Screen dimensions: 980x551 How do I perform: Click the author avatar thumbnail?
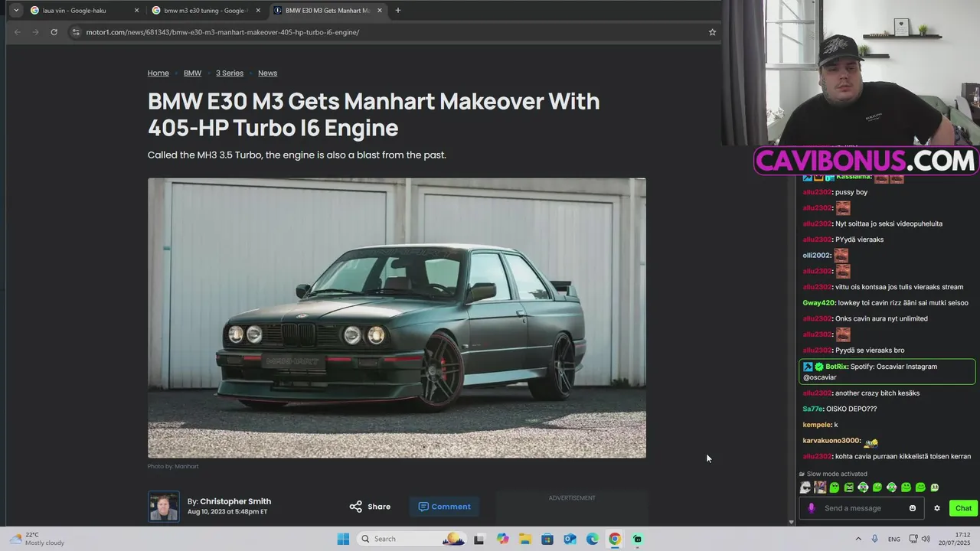[164, 507]
